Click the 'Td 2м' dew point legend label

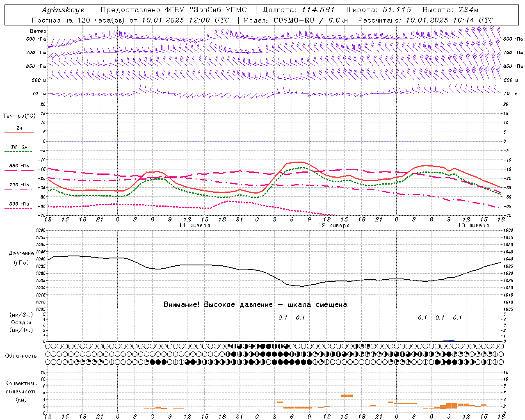pyautogui.click(x=19, y=147)
